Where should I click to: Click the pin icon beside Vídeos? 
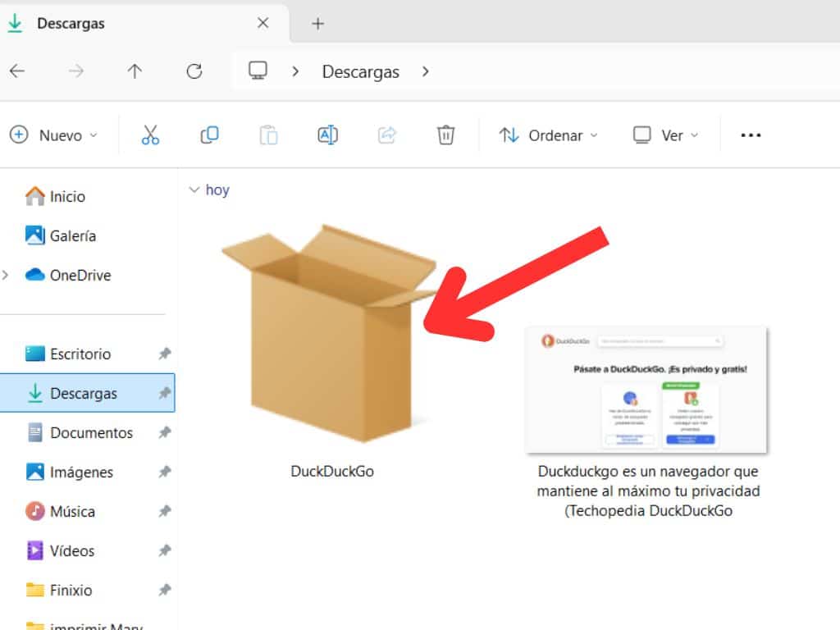[x=164, y=550]
